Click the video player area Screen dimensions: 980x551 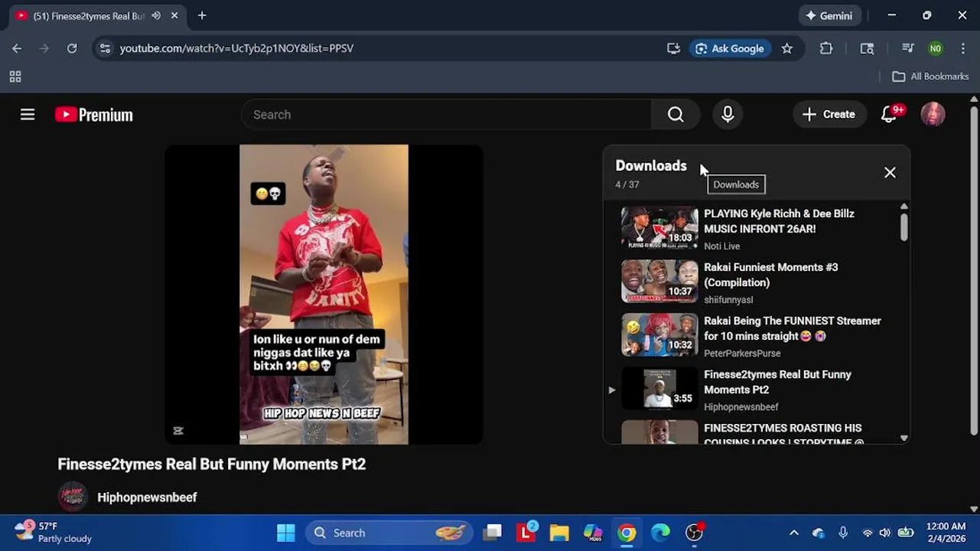324,295
